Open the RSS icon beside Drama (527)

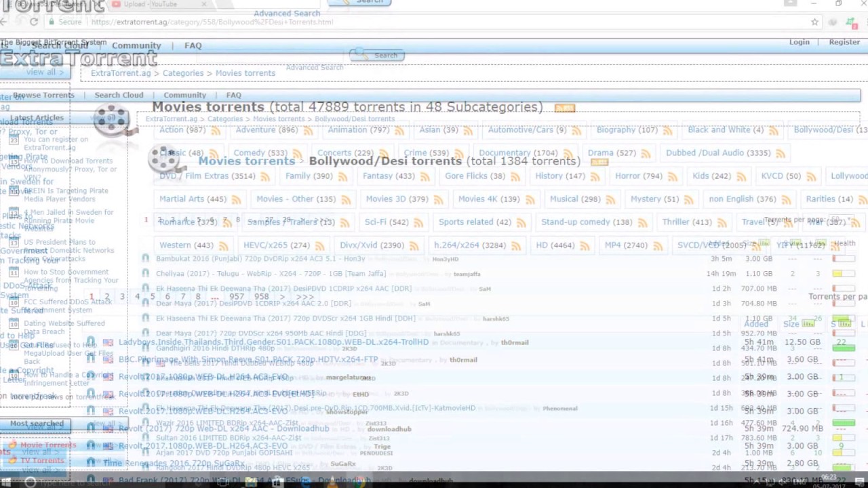point(646,154)
